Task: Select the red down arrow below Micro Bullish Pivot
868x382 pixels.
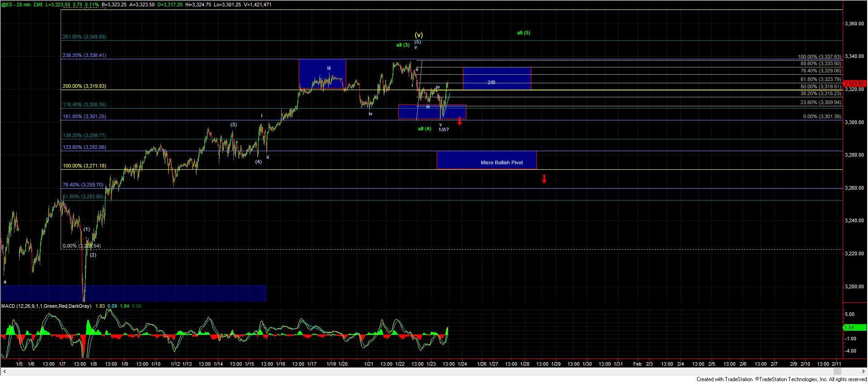Action: point(544,179)
